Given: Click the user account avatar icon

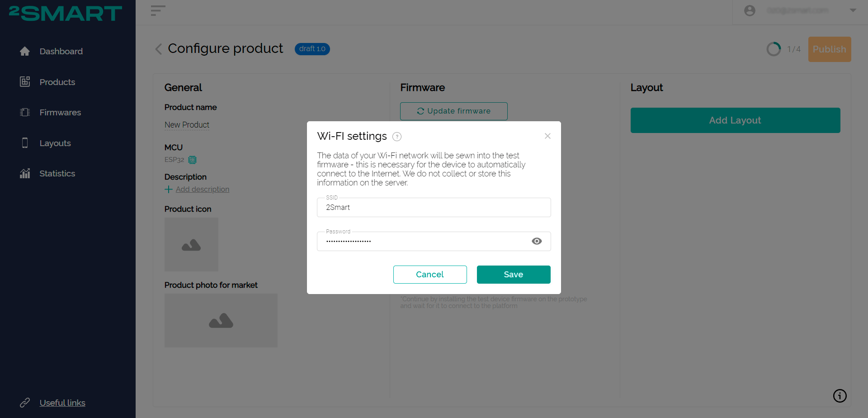Looking at the screenshot, I should pyautogui.click(x=750, y=10).
